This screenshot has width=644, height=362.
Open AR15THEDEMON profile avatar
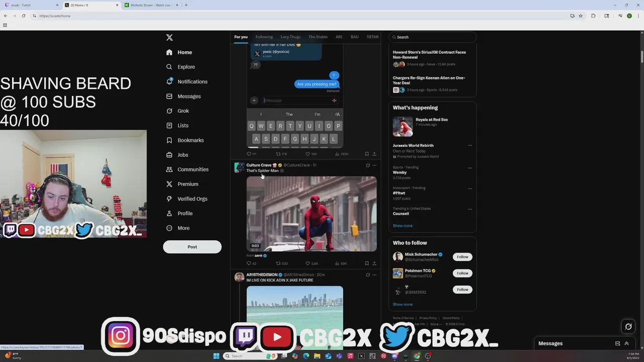pos(239,277)
